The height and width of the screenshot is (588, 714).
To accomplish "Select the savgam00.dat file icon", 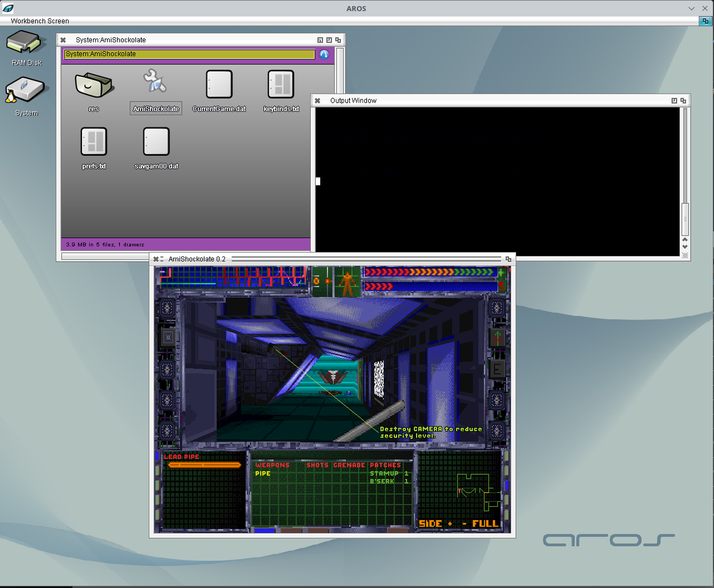I will [x=156, y=148].
